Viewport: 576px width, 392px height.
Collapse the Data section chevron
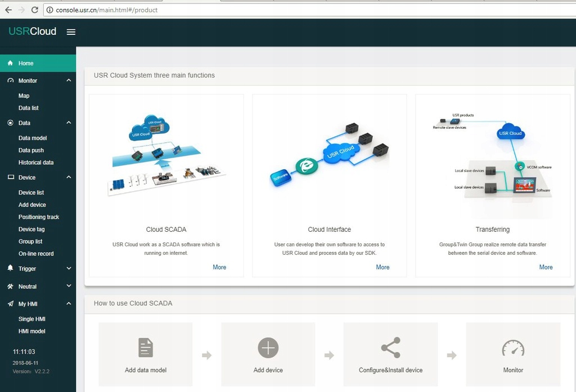click(x=69, y=123)
